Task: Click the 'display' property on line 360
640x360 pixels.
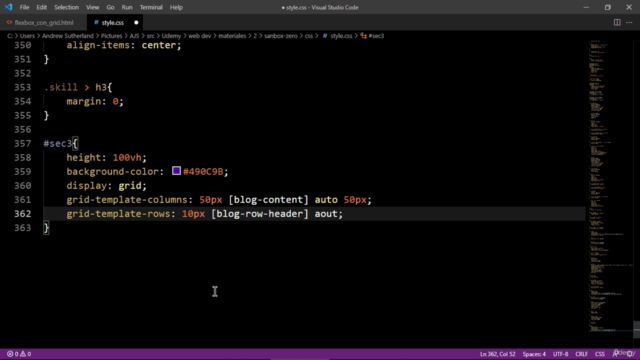Action: coord(86,186)
